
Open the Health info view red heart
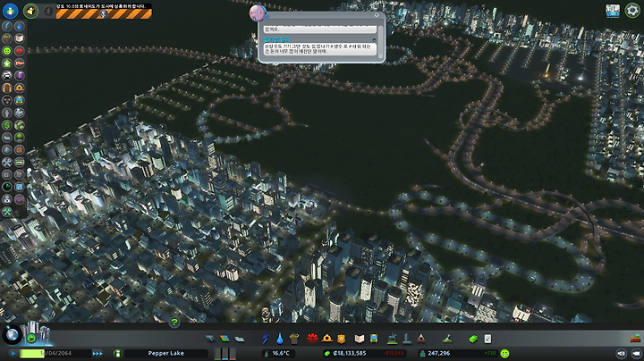point(20,51)
